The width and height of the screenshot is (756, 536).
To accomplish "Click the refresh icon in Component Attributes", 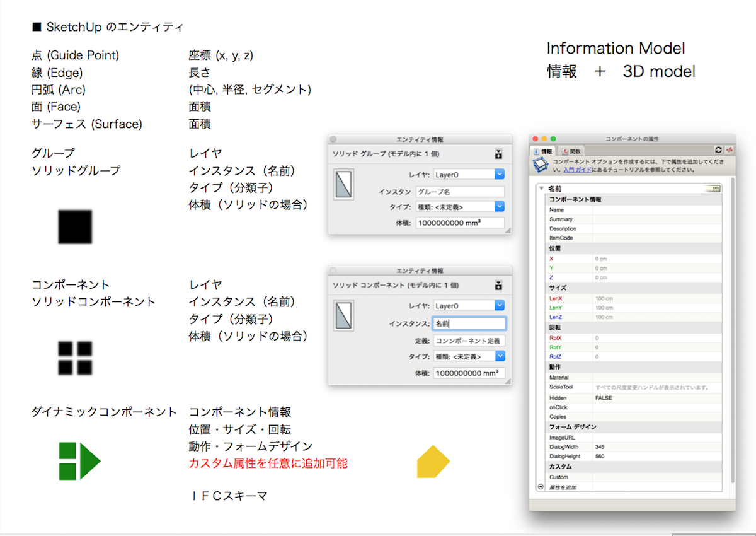I will click(718, 151).
